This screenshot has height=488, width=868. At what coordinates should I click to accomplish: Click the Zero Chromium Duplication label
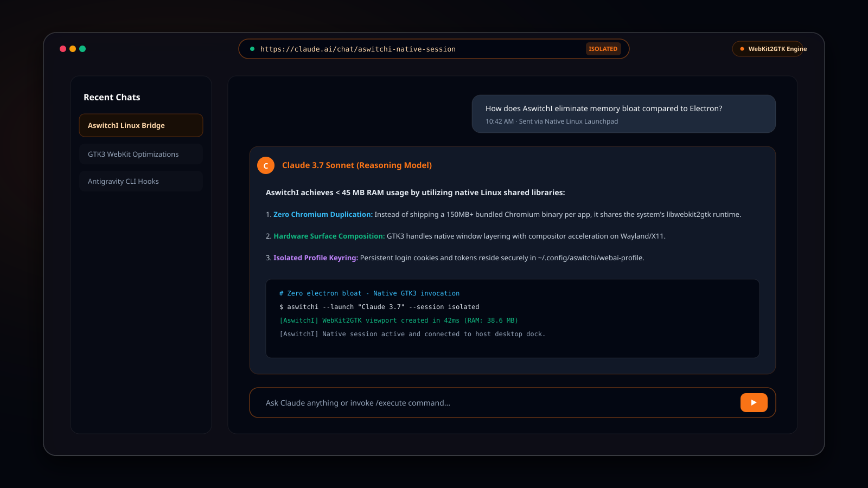[x=323, y=214]
